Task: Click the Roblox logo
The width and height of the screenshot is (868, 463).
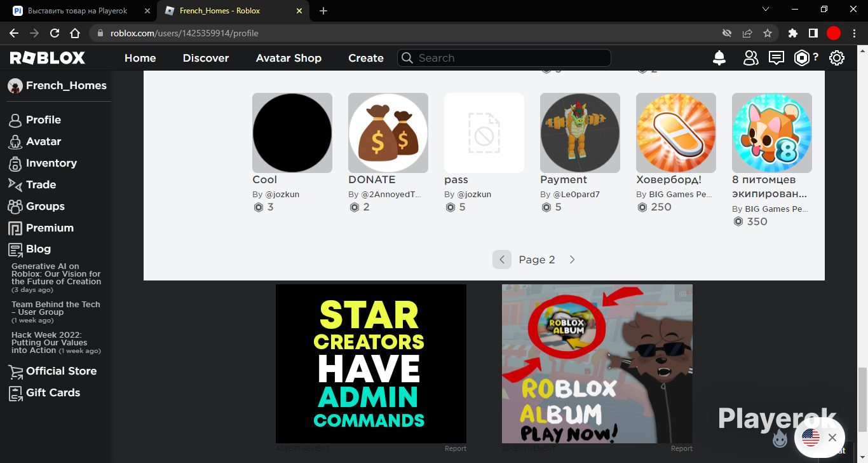Action: 48,58
